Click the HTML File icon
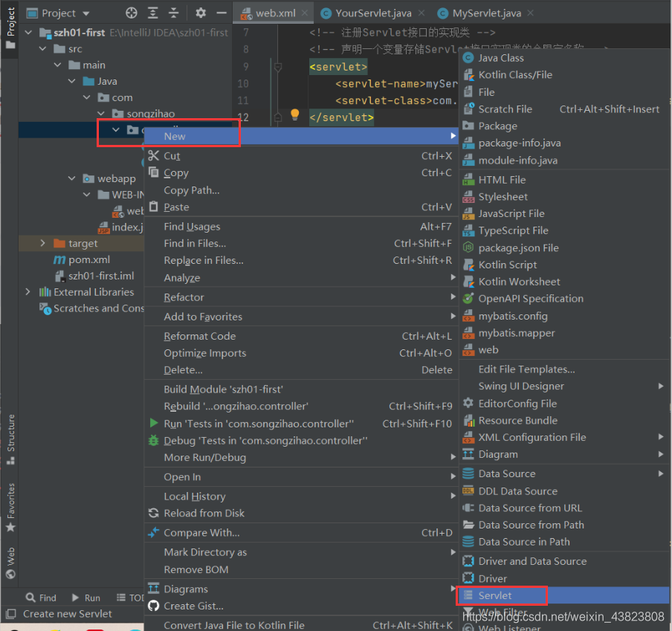 [468, 180]
